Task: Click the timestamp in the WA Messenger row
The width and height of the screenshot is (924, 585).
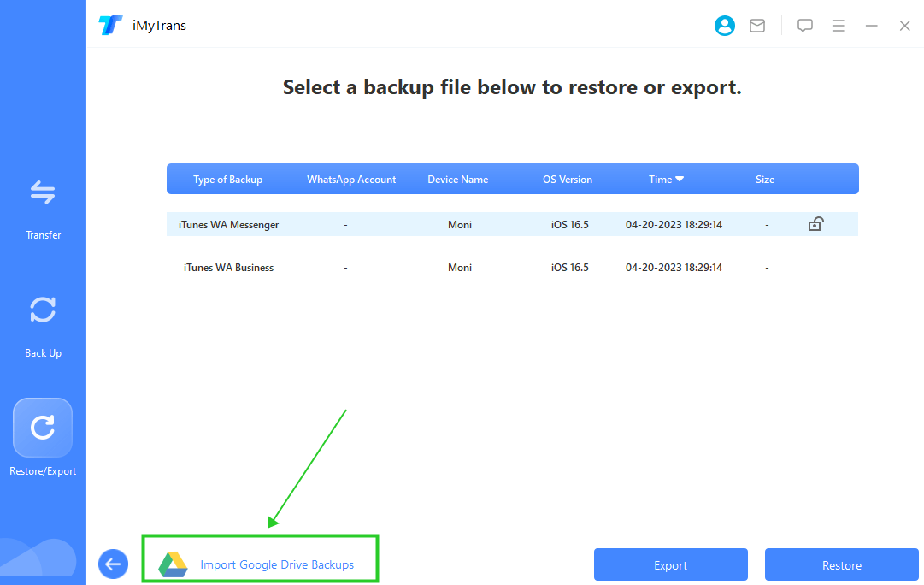Action: click(x=674, y=225)
